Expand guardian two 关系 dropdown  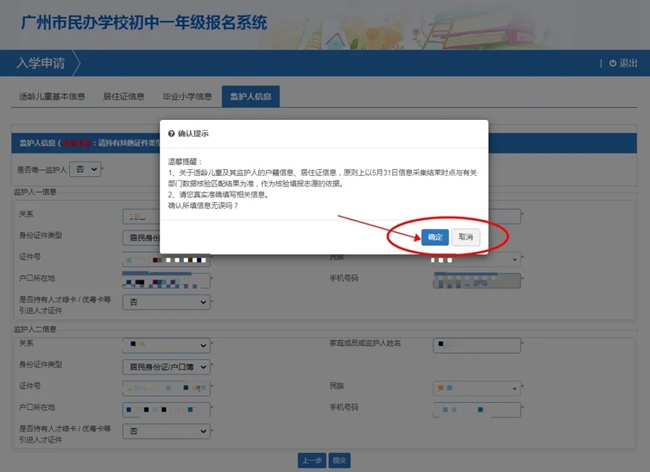tap(165, 345)
